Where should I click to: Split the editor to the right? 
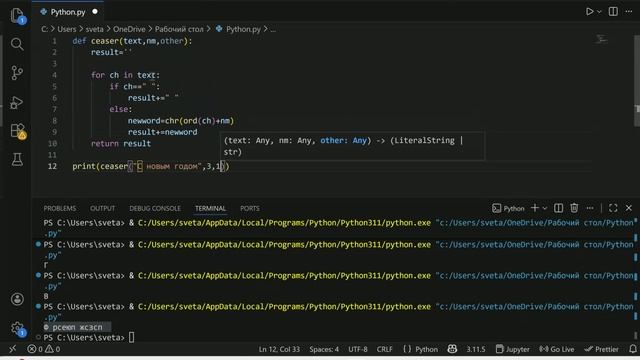(x=613, y=11)
